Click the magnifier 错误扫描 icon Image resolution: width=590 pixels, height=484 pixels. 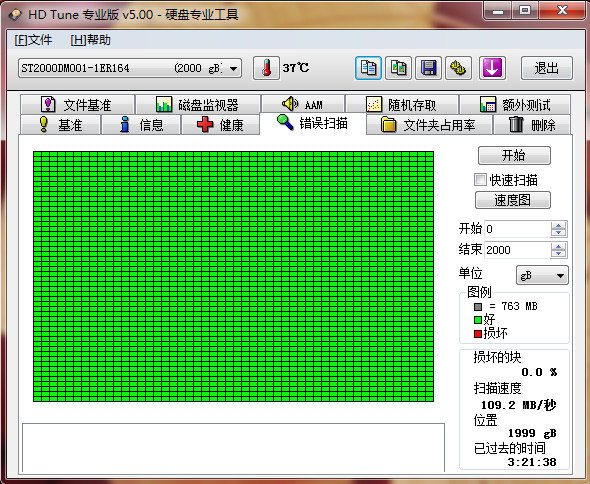coord(285,122)
